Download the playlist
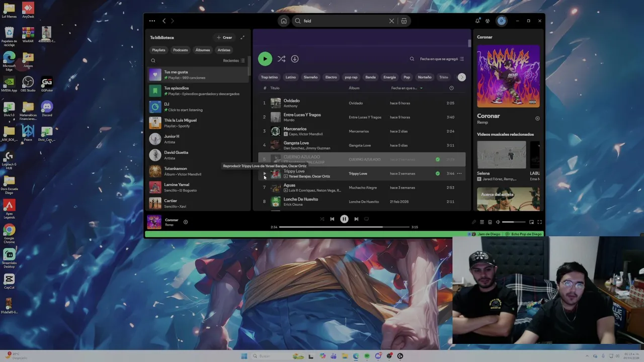The width and height of the screenshot is (644, 362). [295, 59]
